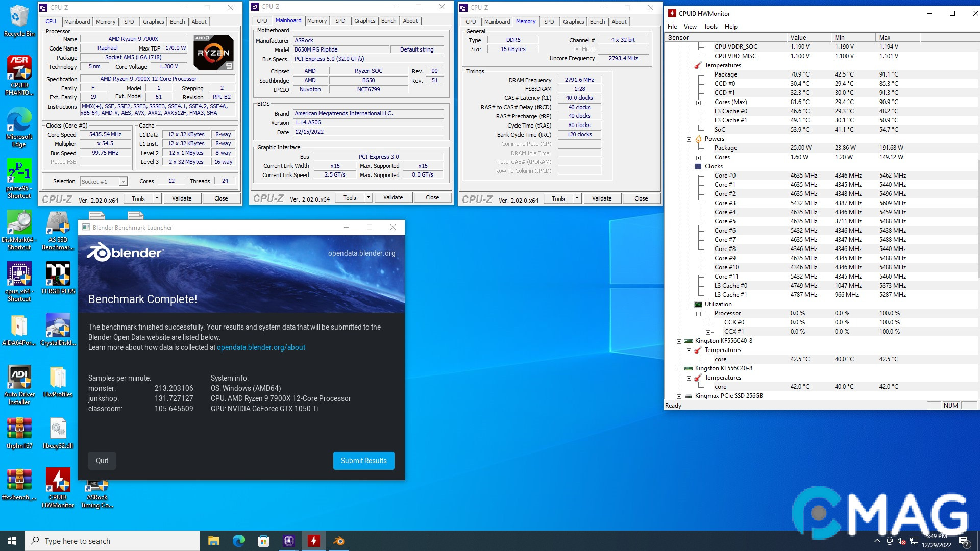The width and height of the screenshot is (980, 551).
Task: Expand the Cores (Max) node in HWMonitor
Action: pos(699,102)
